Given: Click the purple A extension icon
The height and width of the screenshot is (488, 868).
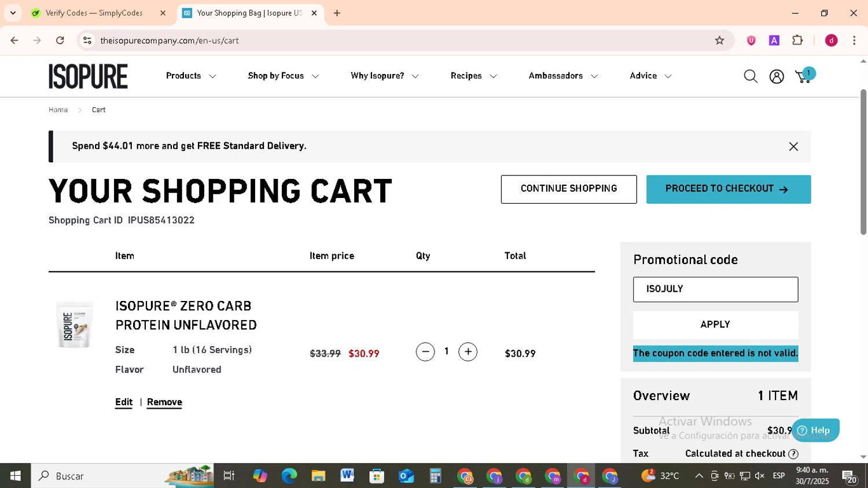Looking at the screenshot, I should click(774, 41).
